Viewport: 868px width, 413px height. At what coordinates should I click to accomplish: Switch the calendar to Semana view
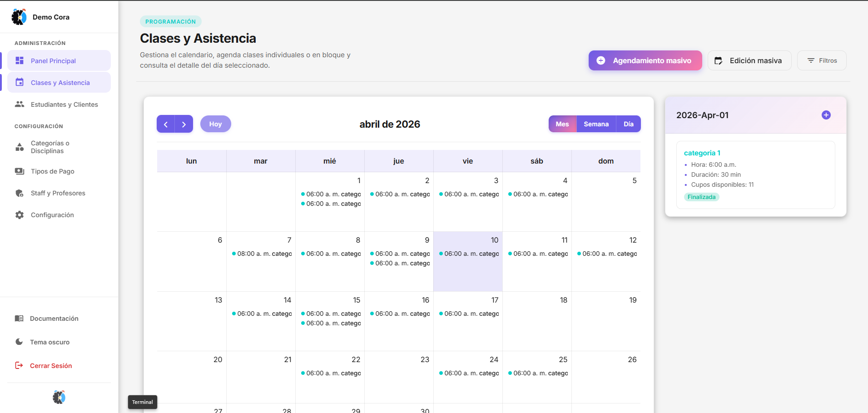tap(596, 124)
